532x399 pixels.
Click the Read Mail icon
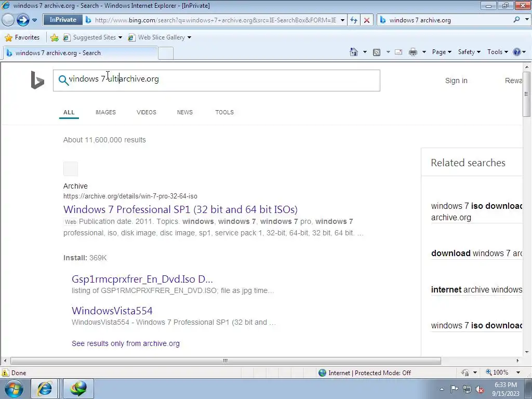[x=398, y=52]
